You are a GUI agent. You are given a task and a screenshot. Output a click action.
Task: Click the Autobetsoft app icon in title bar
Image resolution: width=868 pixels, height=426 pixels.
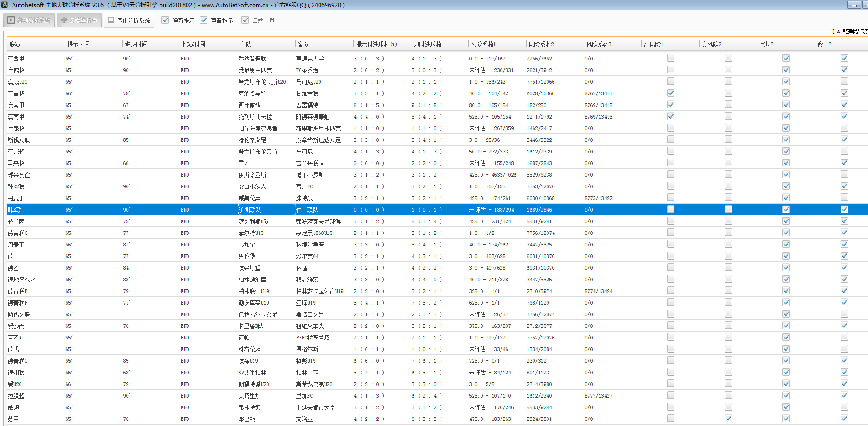pyautogui.click(x=5, y=5)
